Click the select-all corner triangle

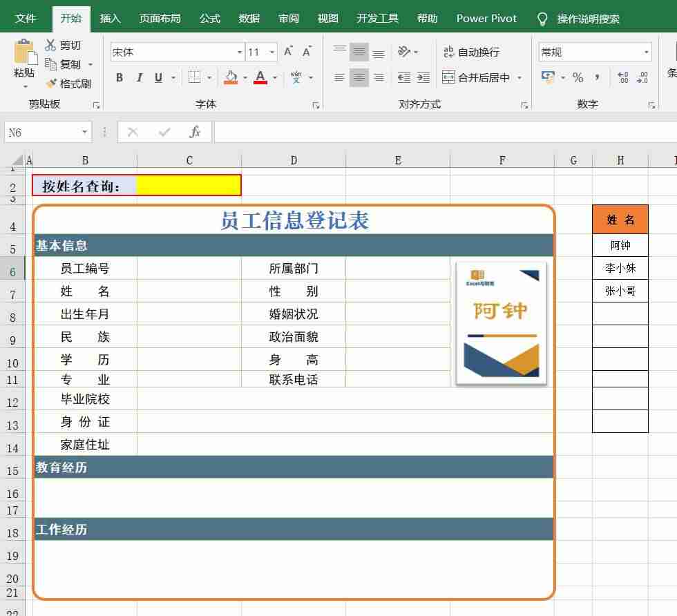17,160
